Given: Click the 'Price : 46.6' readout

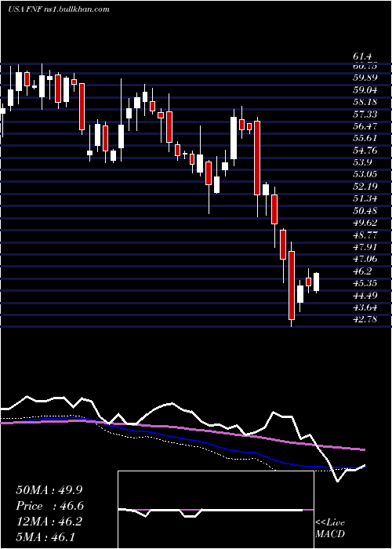Looking at the screenshot, I should [49, 506].
